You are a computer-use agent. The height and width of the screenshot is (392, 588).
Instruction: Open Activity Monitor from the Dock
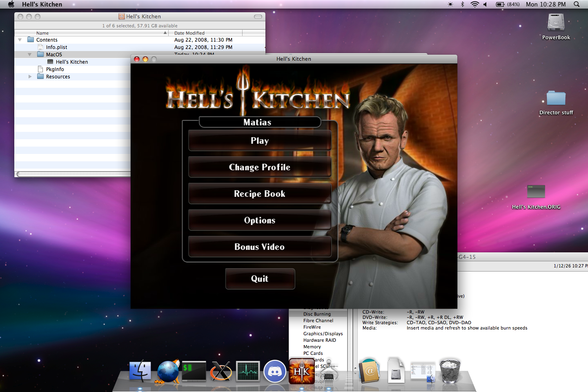tap(248, 372)
